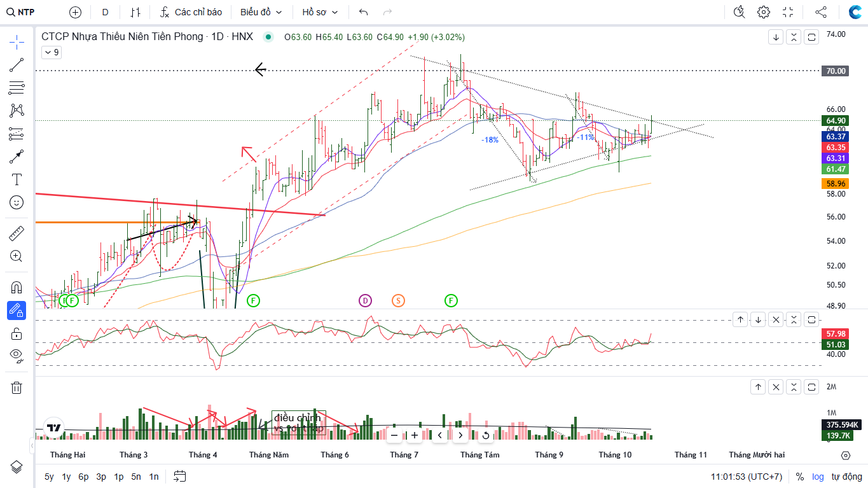The image size is (868, 488).
Task: Click the blue C logo icon
Action: (x=854, y=12)
